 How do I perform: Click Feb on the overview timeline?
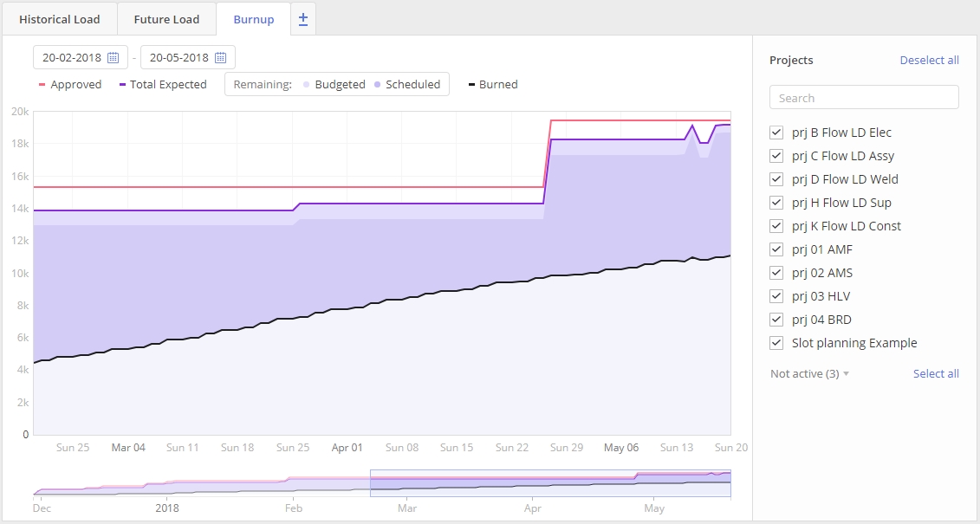click(293, 508)
